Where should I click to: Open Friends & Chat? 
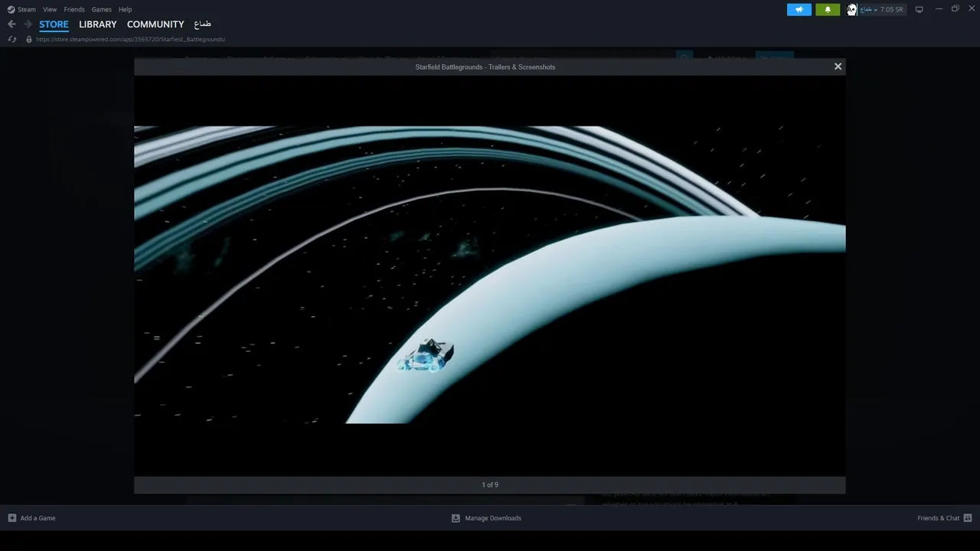pyautogui.click(x=939, y=518)
